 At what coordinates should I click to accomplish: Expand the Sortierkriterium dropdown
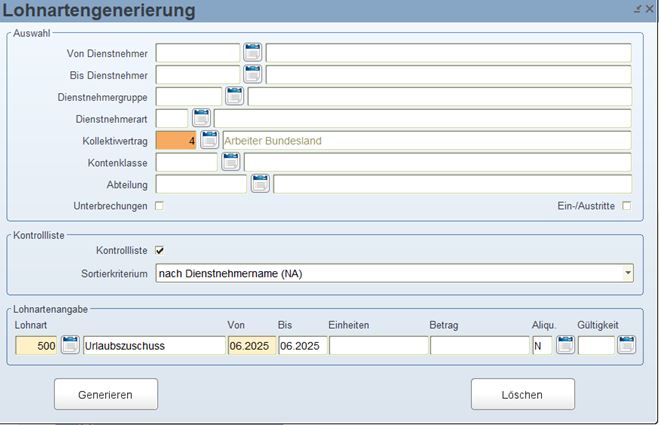pyautogui.click(x=627, y=272)
